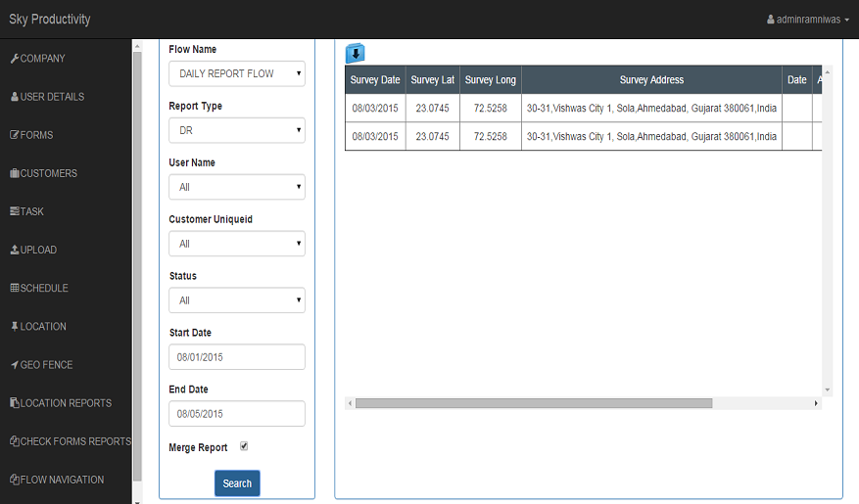This screenshot has width=859, height=504.
Task: Click the arrow icon beside GEO FENCE
Action: tap(15, 364)
